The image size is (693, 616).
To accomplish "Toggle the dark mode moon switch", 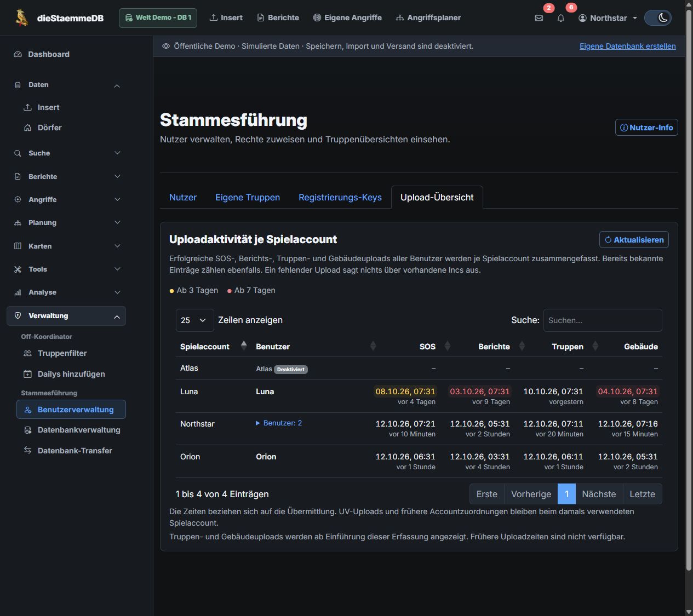I will (658, 18).
